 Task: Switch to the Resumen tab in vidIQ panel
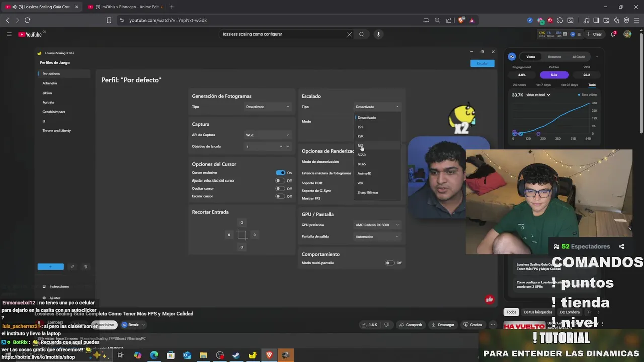[554, 57]
